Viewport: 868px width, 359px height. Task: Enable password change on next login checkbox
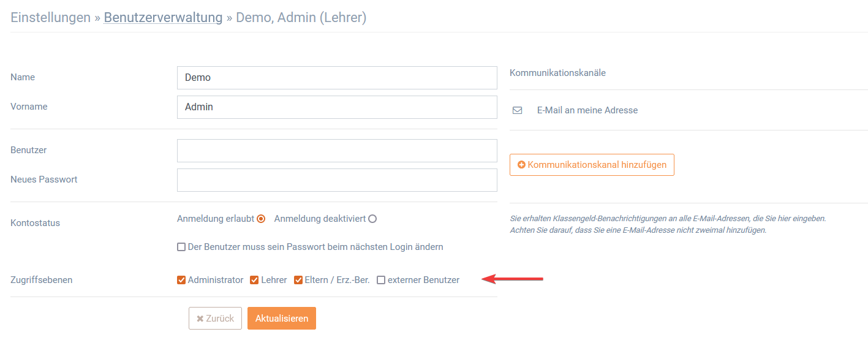pyautogui.click(x=181, y=248)
